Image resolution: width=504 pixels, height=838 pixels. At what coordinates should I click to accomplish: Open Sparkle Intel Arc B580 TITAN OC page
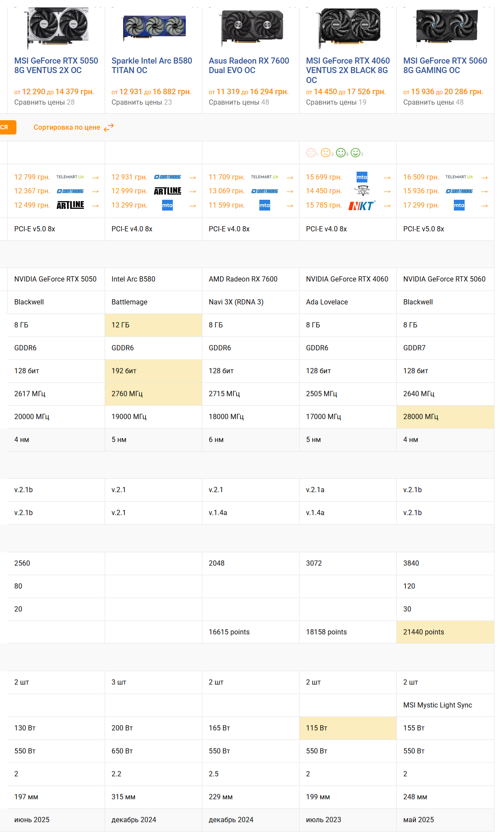coord(152,65)
